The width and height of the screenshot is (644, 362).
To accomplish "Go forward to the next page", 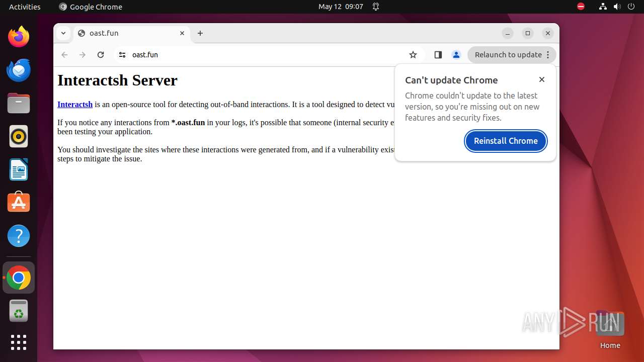I will tap(83, 55).
